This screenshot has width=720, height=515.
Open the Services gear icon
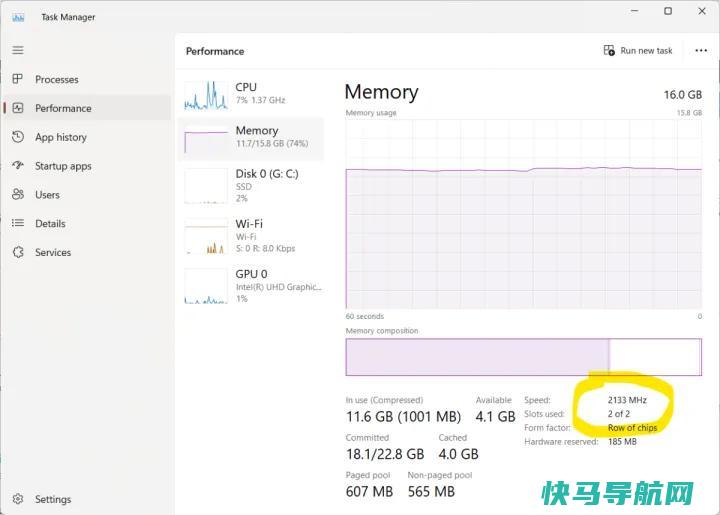tap(18, 252)
